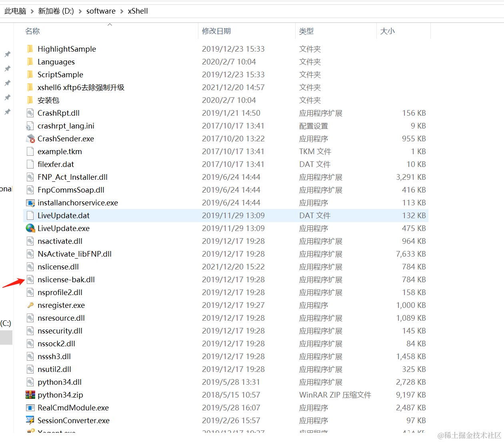Click the 9,197 KB size value

point(411,395)
